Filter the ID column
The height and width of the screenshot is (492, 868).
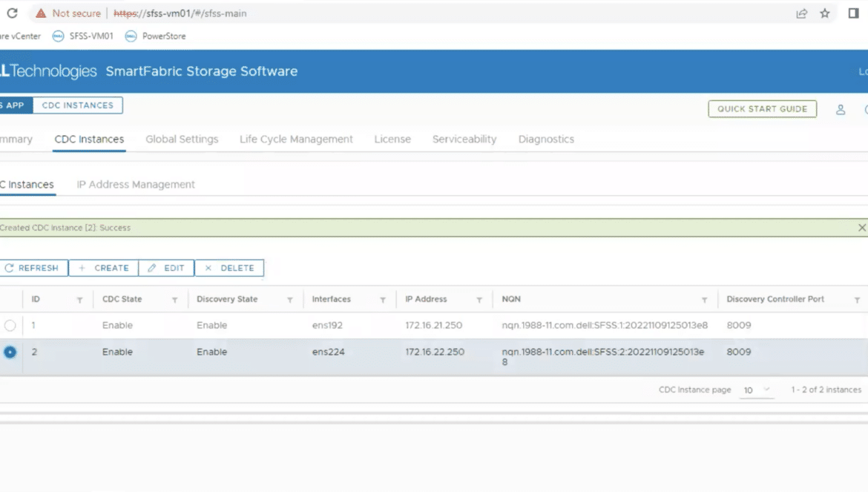click(79, 300)
